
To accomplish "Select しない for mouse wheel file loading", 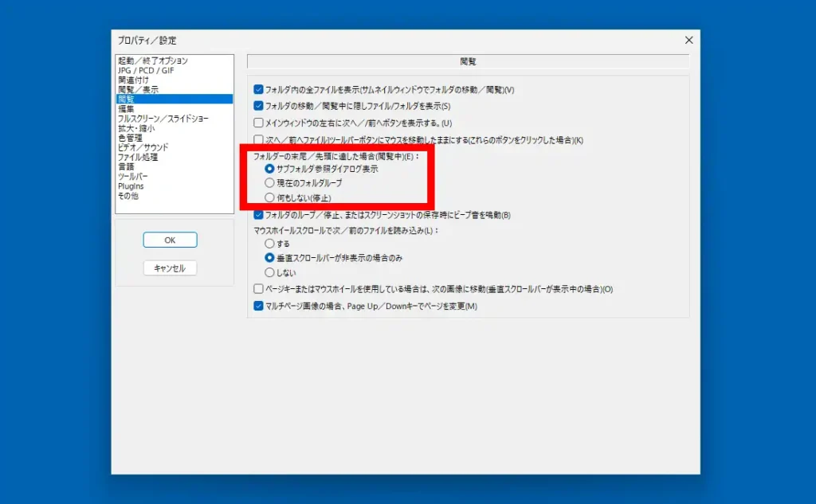I will pos(270,272).
